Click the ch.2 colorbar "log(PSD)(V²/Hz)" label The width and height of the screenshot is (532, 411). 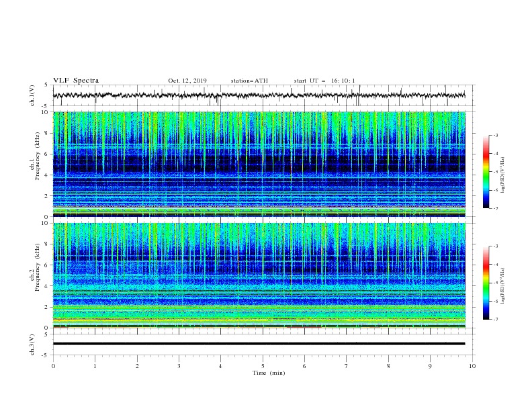502,286
